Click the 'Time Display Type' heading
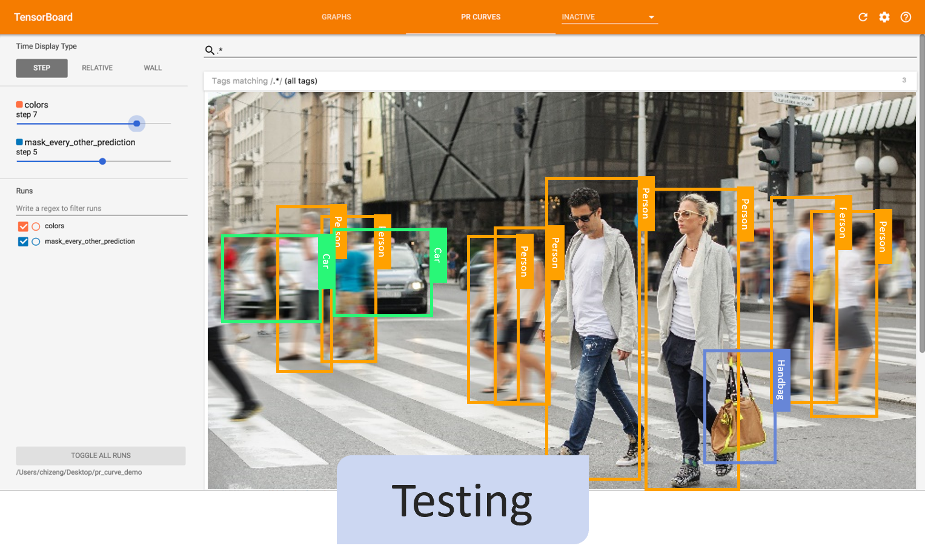This screenshot has width=925, height=560. 46,46
